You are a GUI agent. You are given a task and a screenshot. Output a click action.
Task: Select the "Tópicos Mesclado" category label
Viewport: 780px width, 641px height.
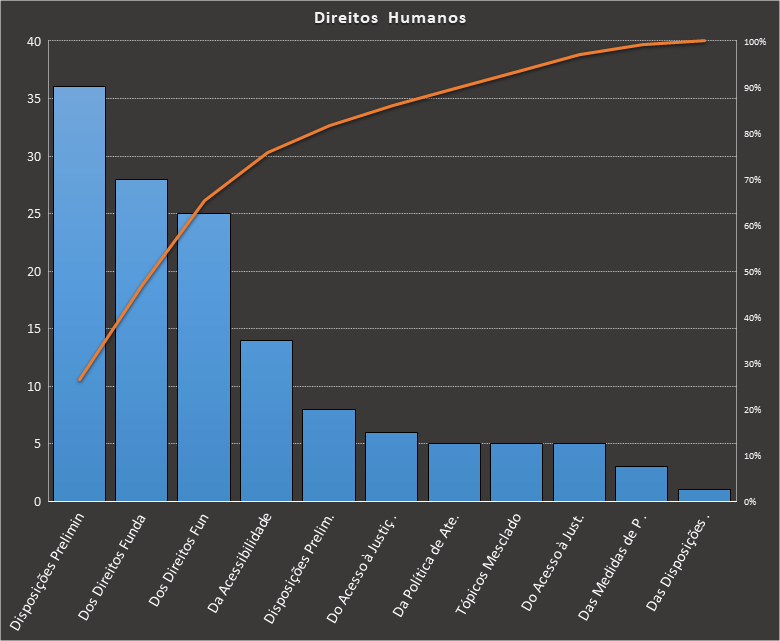click(489, 560)
